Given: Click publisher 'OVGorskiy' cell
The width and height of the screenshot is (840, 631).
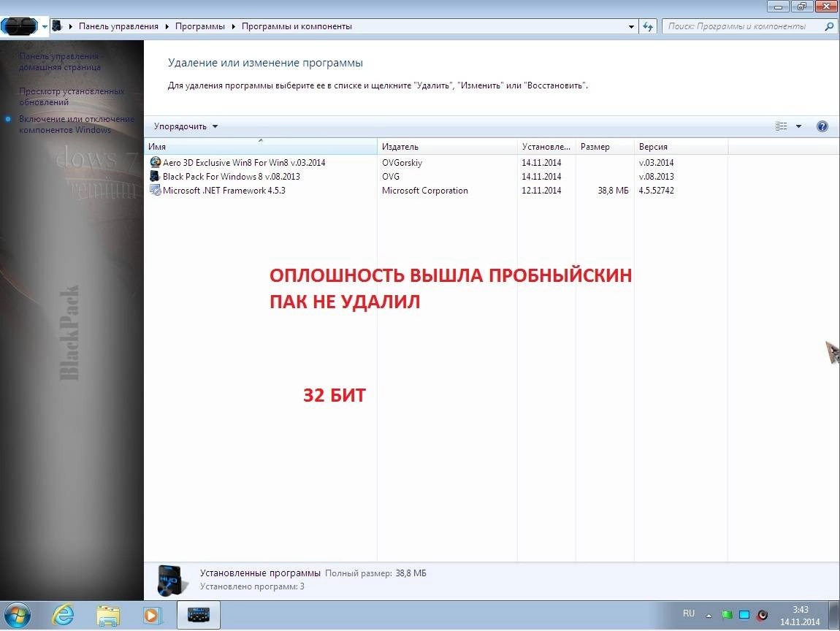Looking at the screenshot, I should [x=402, y=162].
